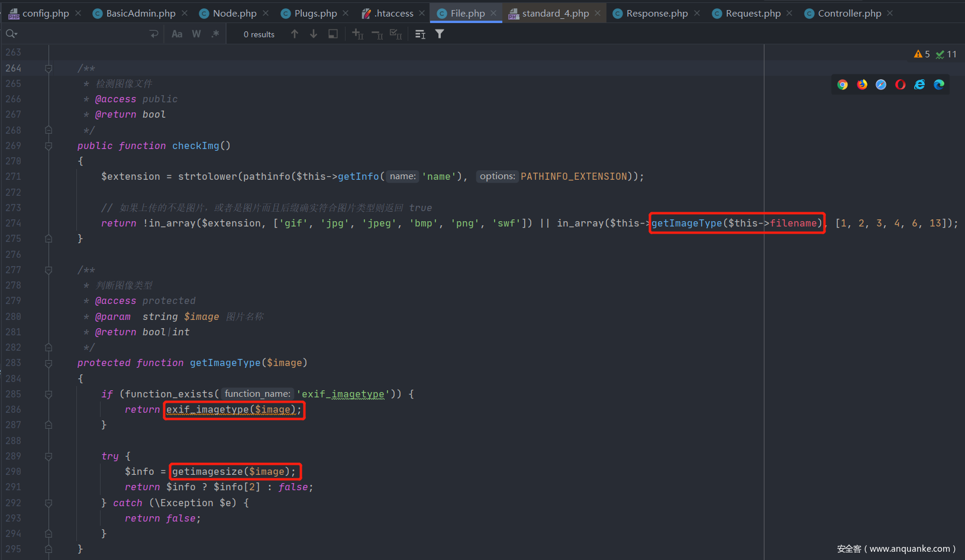The image size is (965, 560).
Task: Collapse getImageType function at line 283
Action: [x=49, y=363]
